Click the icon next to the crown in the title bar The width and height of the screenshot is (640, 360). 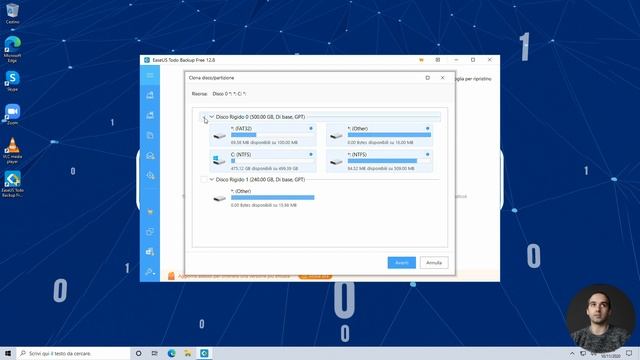pyautogui.click(x=438, y=60)
